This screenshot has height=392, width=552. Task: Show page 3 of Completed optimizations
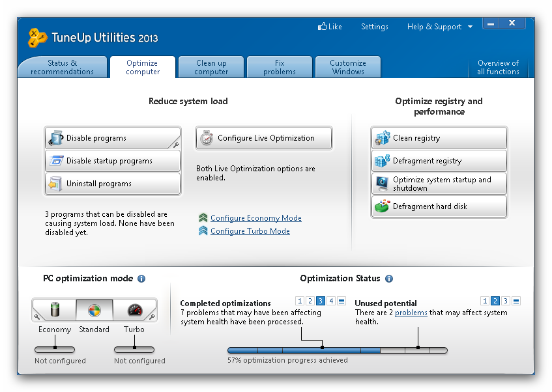(321, 301)
